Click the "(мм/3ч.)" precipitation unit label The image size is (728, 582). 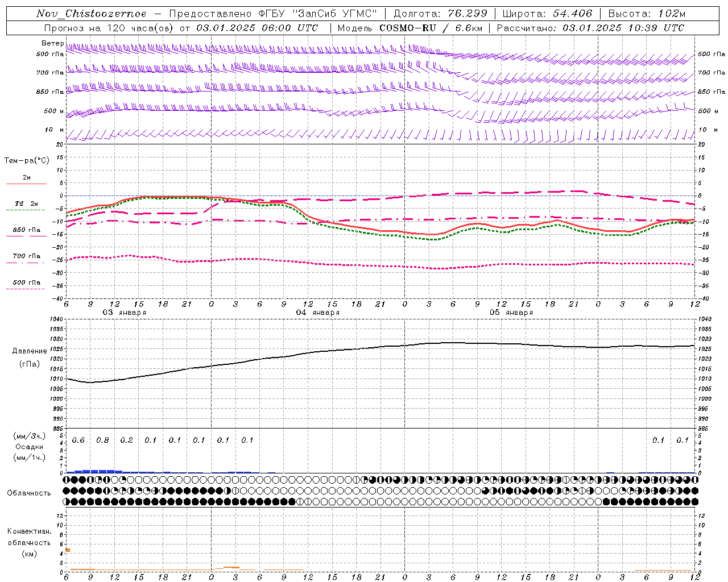click(30, 436)
